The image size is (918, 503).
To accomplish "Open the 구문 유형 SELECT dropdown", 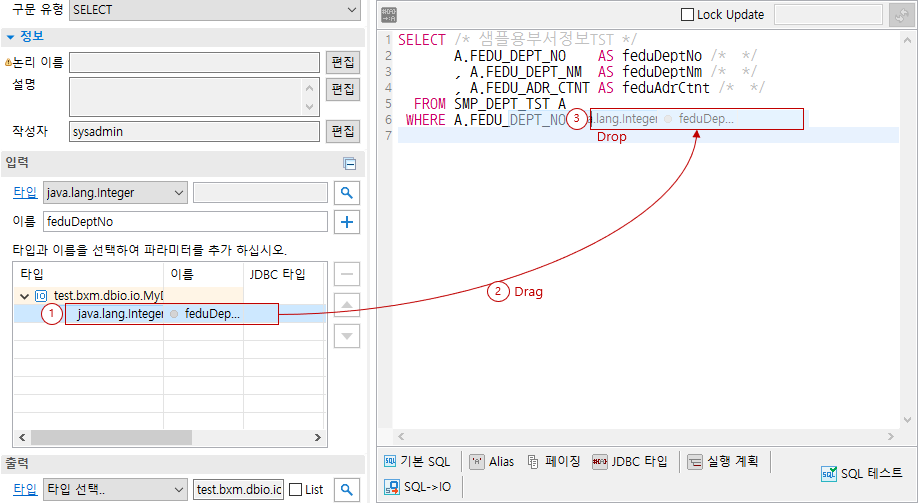I will click(x=214, y=10).
